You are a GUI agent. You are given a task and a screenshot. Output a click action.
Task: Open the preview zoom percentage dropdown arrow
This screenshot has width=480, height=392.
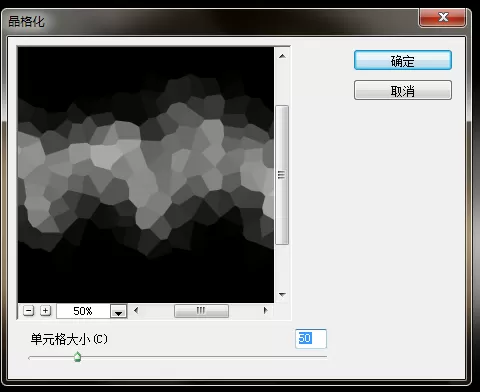tap(119, 311)
